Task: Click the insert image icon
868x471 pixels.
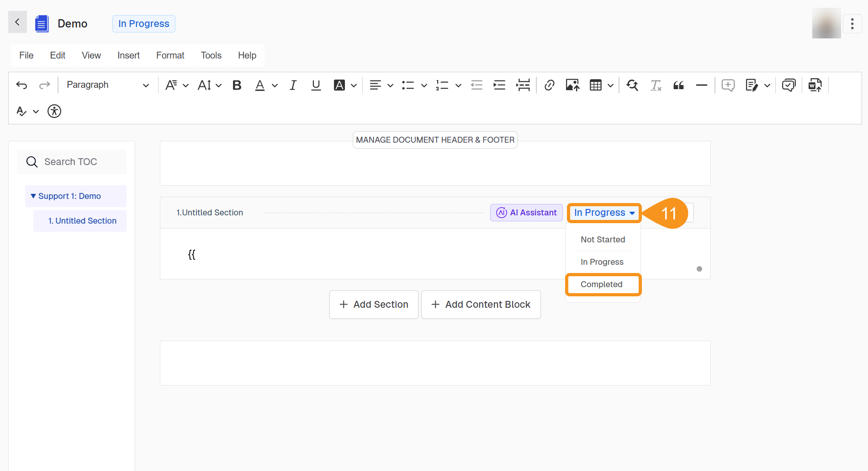Action: point(572,85)
